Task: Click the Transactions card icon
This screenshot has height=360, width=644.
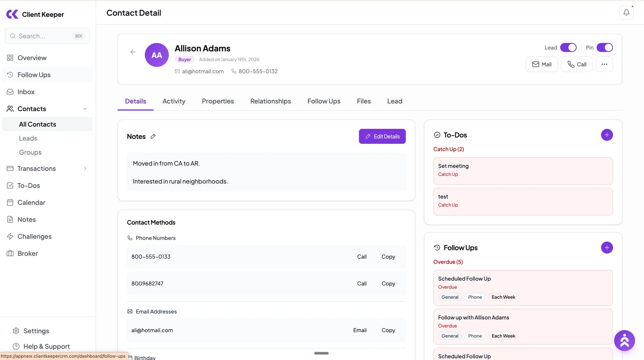Action: 10,168
